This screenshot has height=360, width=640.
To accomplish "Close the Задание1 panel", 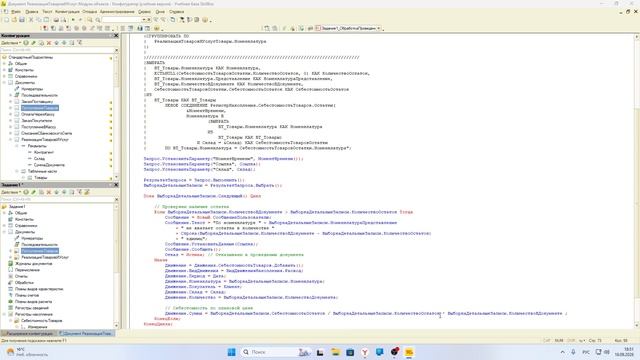I will coord(116,185).
